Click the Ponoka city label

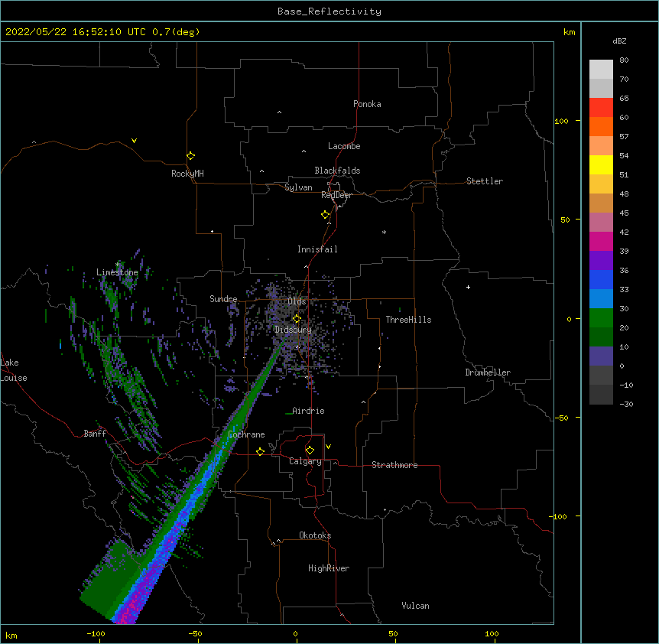(367, 104)
